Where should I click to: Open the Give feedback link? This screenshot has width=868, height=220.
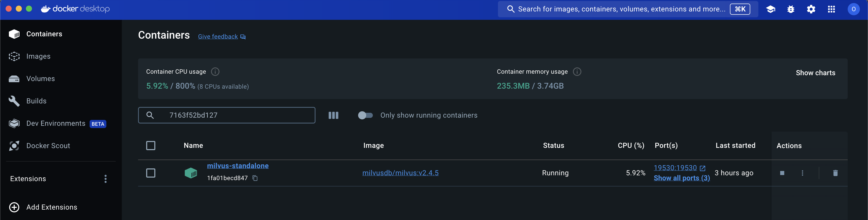point(218,36)
